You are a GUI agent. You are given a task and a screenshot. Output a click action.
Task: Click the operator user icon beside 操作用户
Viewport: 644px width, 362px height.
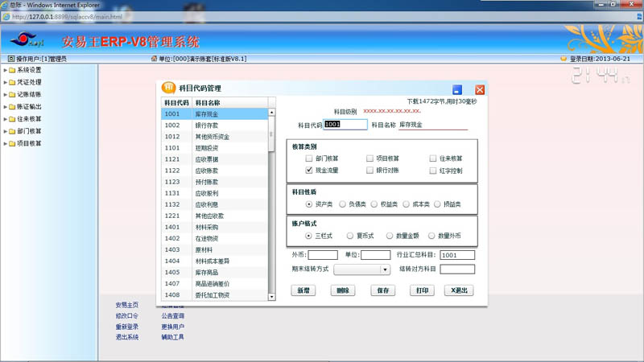pos(11,59)
